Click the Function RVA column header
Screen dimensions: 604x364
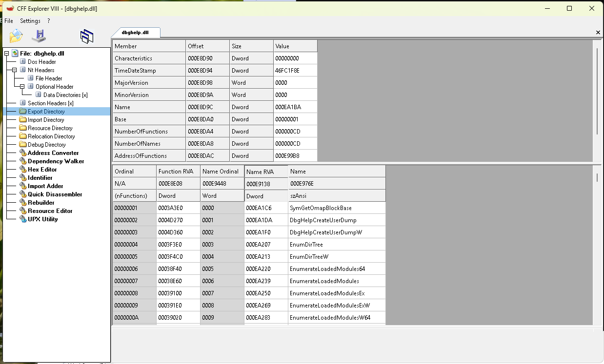coord(179,172)
